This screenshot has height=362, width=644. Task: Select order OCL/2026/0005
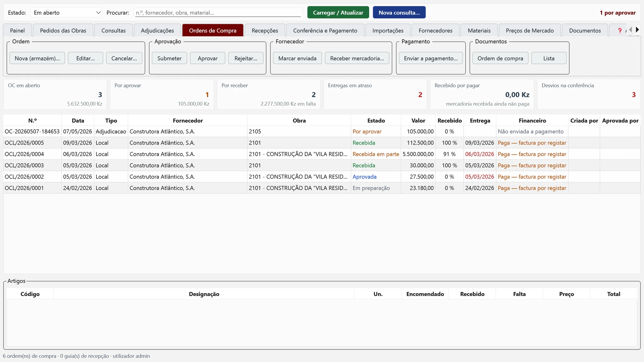[322, 143]
